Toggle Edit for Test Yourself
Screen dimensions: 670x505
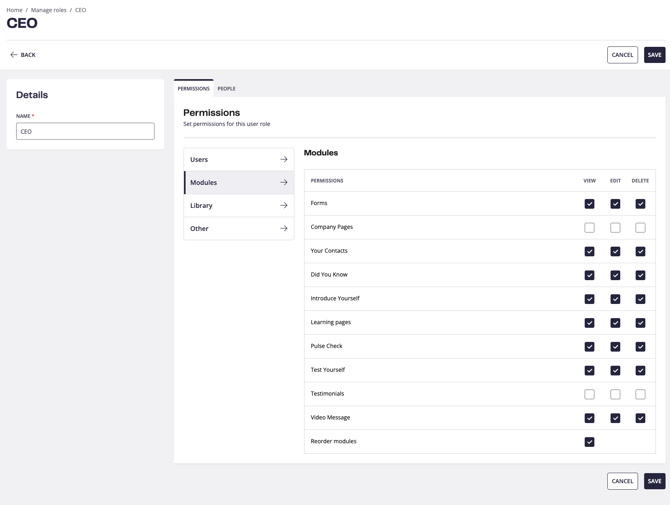[x=615, y=370]
